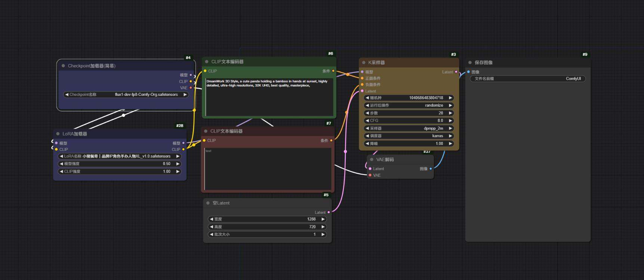Decrease 高度 with the left arrow
644x280 pixels.
pos(212,227)
